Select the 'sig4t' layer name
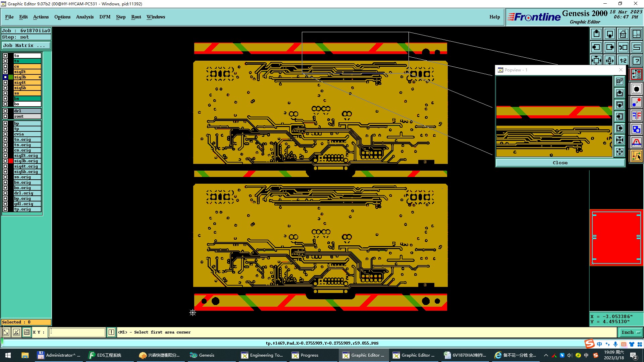 click(x=28, y=82)
